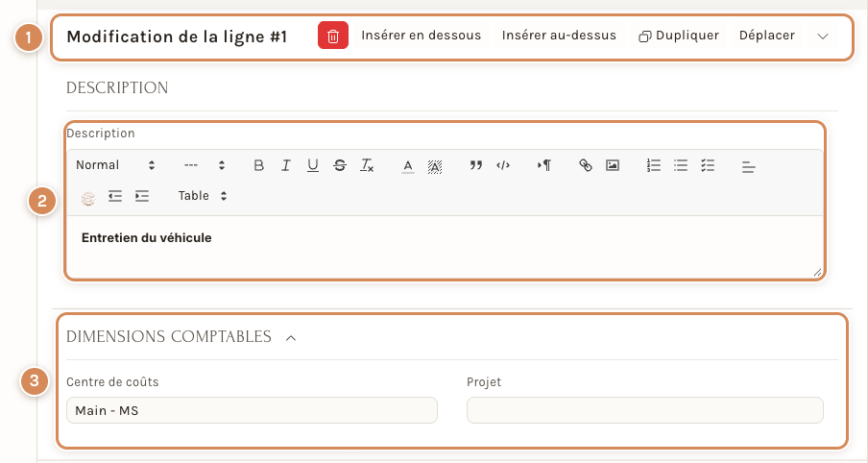Collapse line editor with header chevron
Screen dimensions: 868x463
(823, 36)
